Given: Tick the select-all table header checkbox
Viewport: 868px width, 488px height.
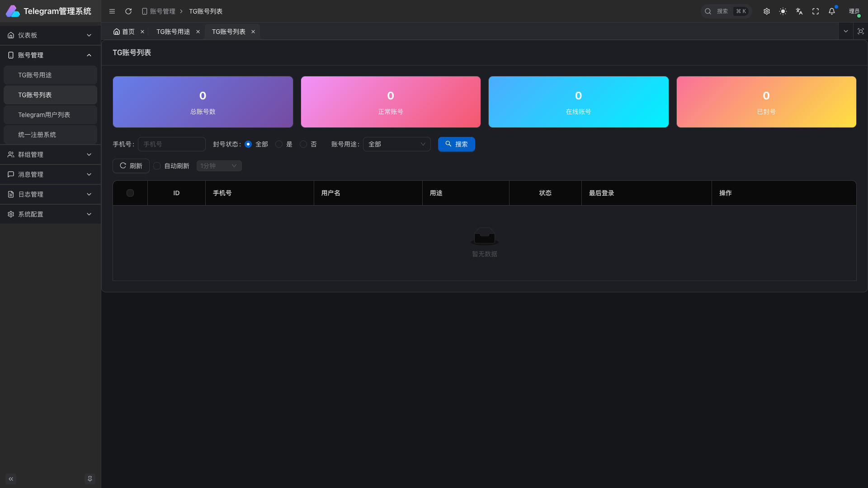Looking at the screenshot, I should (x=130, y=193).
